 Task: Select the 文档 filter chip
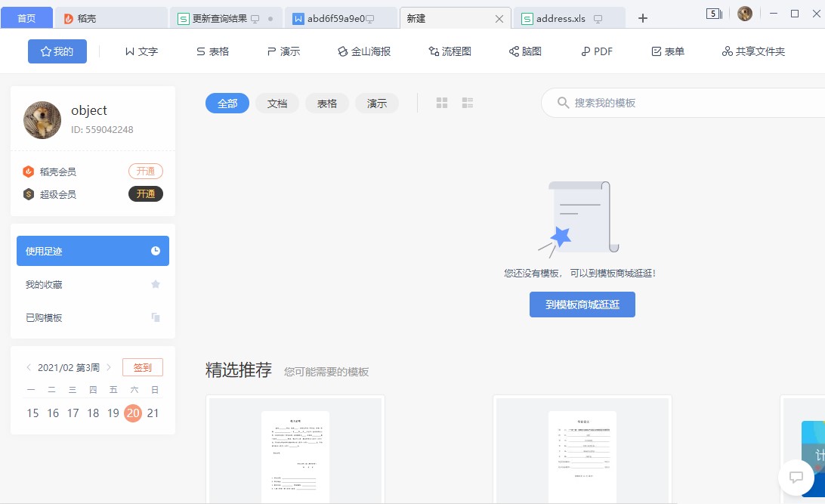pos(277,104)
